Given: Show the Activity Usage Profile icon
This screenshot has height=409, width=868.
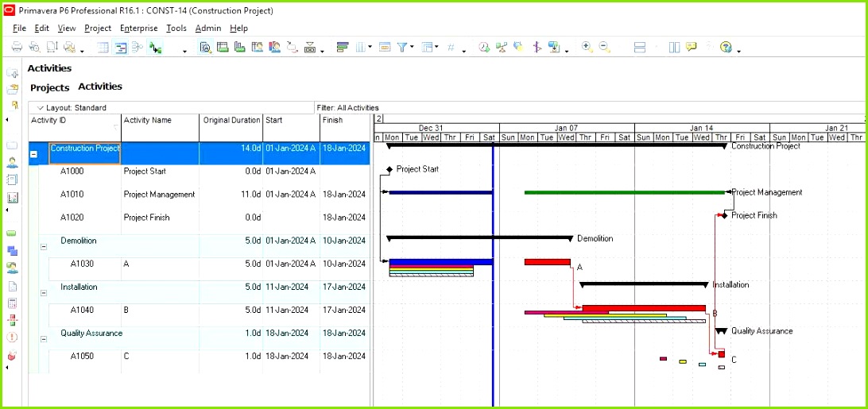Looking at the screenshot, I should (240, 47).
